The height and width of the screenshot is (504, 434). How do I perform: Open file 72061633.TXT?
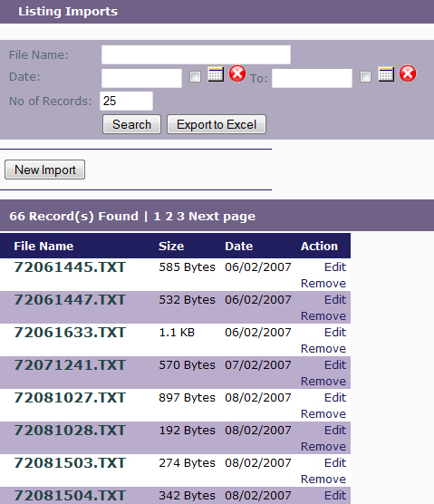[x=70, y=333]
